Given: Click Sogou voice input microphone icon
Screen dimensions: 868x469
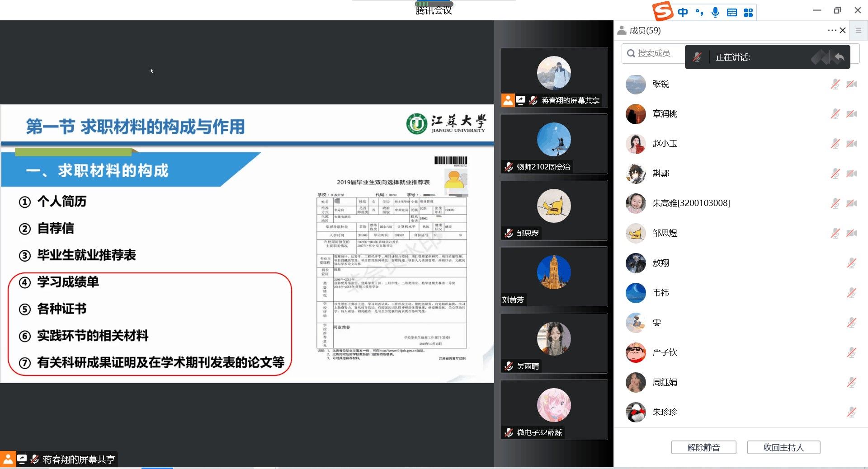Looking at the screenshot, I should [715, 12].
